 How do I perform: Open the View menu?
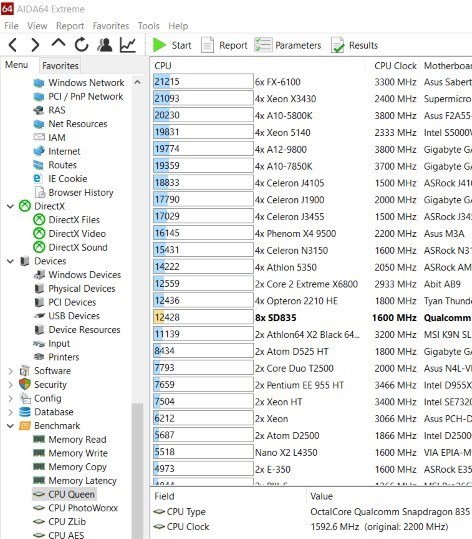click(37, 26)
